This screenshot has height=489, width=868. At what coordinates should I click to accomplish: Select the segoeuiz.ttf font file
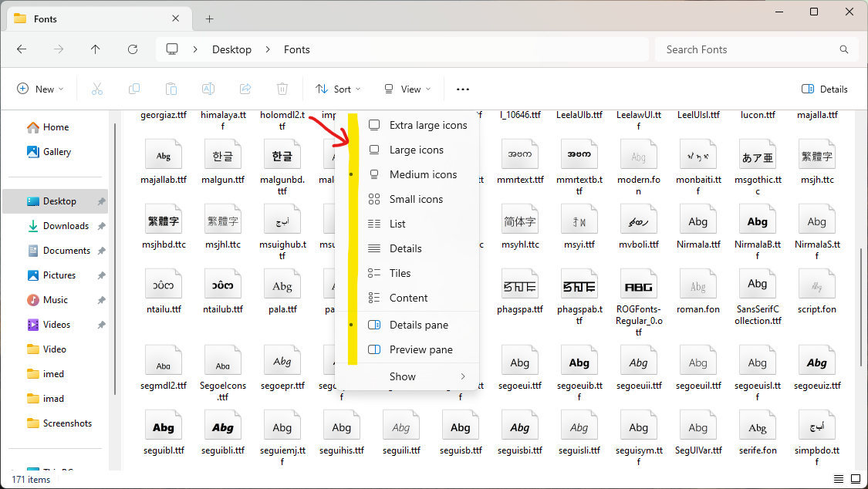[x=817, y=368]
